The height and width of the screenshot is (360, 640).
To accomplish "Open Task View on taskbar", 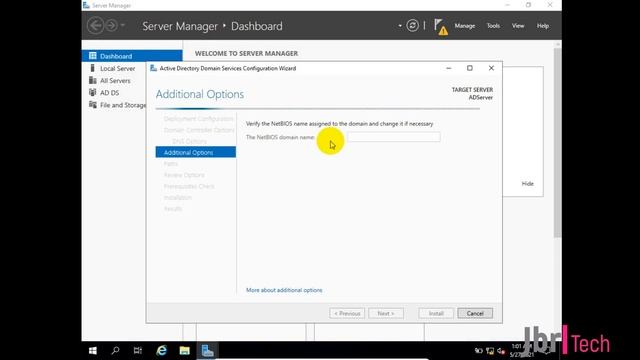I will coord(138,351).
